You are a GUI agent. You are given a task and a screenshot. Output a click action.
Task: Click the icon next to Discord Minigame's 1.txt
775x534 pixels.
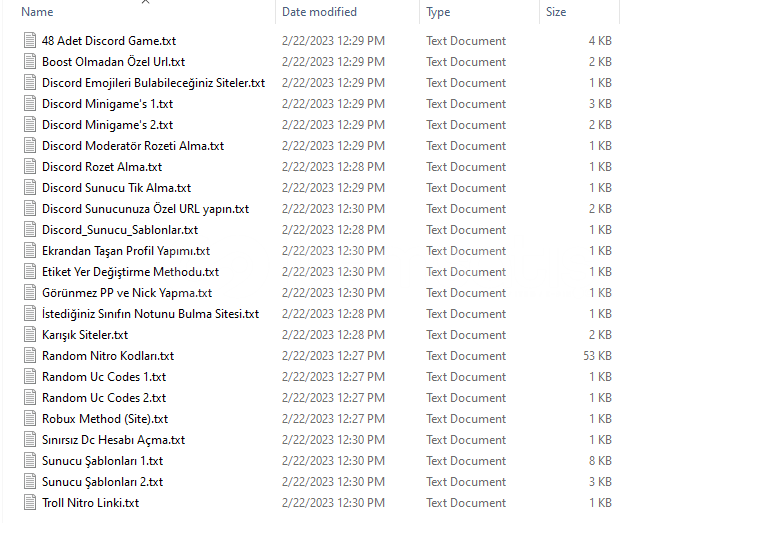click(x=30, y=104)
